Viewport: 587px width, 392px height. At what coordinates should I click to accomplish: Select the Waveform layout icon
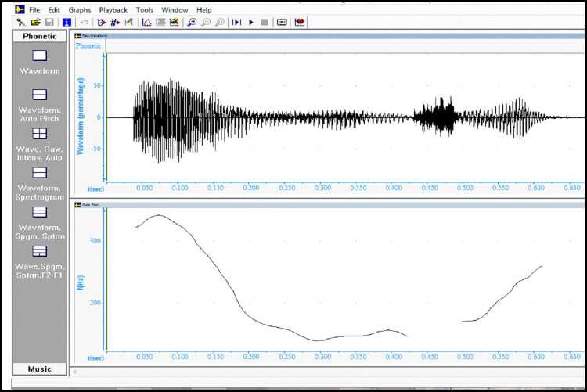tap(39, 56)
